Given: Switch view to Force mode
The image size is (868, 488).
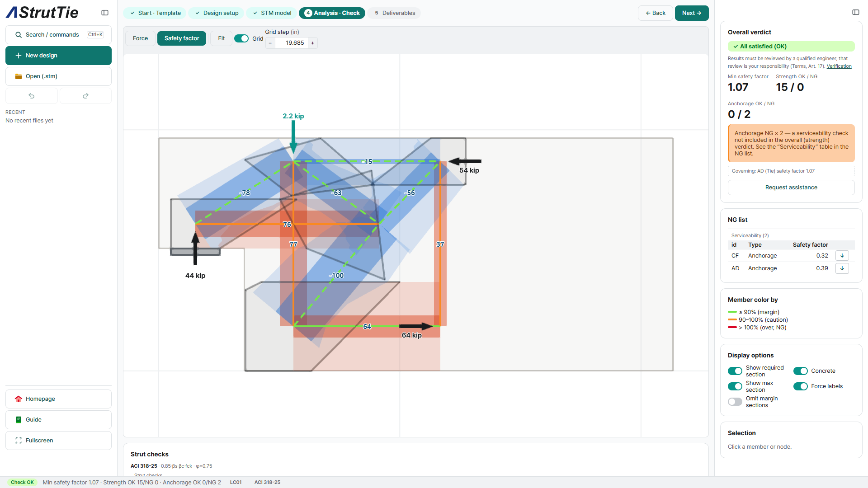Looking at the screenshot, I should pyautogui.click(x=140, y=38).
